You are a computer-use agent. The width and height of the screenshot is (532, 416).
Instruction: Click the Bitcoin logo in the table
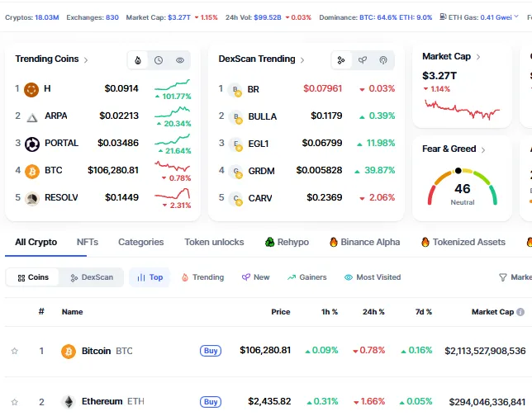point(69,351)
